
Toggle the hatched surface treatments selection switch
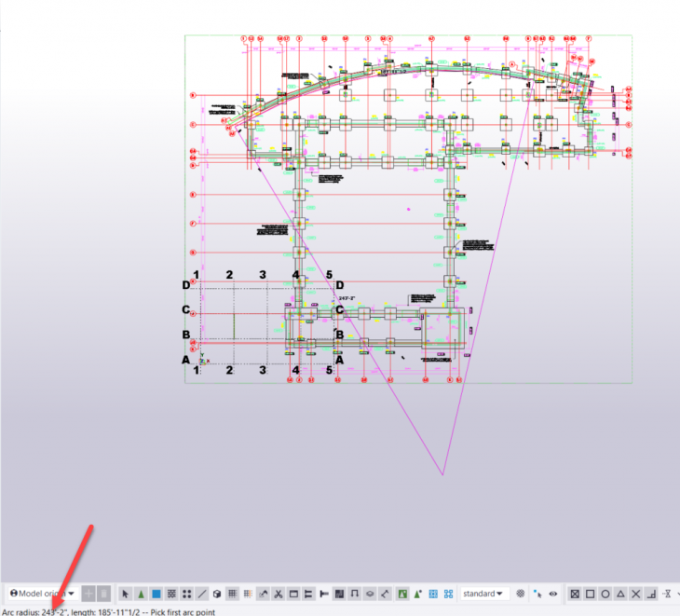point(171,594)
